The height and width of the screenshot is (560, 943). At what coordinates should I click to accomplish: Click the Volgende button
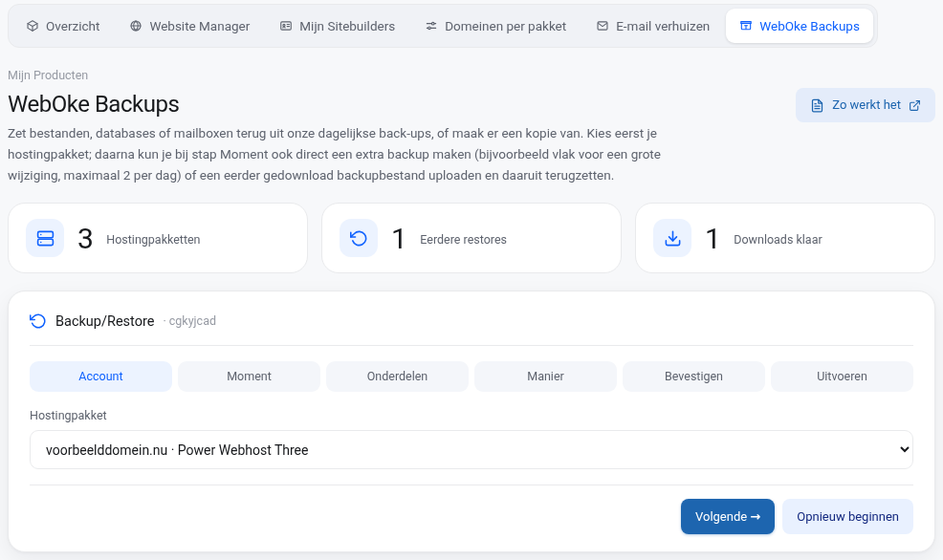pos(728,517)
